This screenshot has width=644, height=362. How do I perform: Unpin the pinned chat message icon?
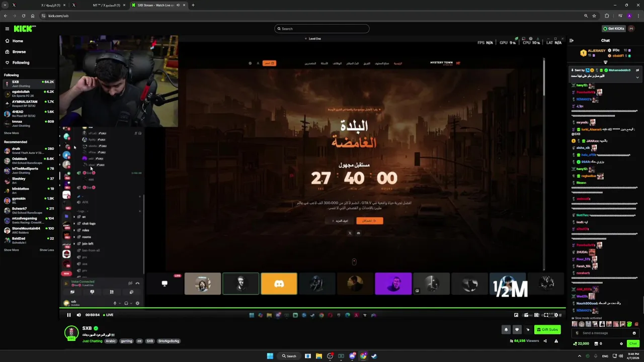pos(637,70)
